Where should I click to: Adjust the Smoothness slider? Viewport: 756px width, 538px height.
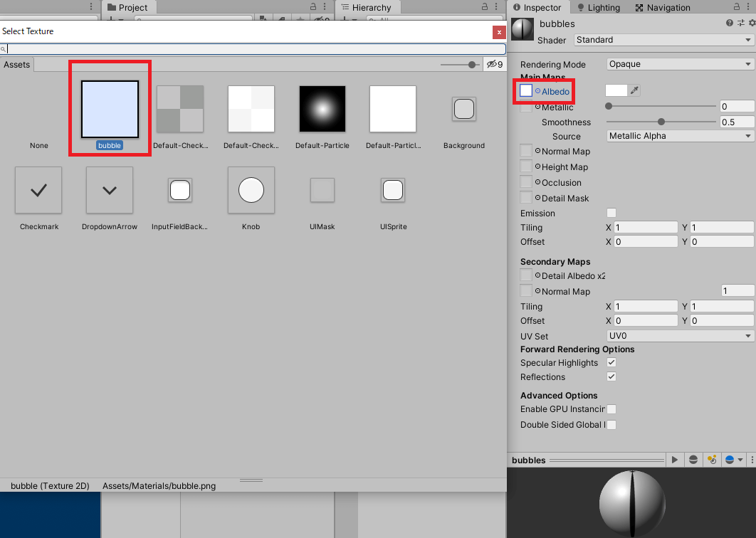(x=661, y=122)
